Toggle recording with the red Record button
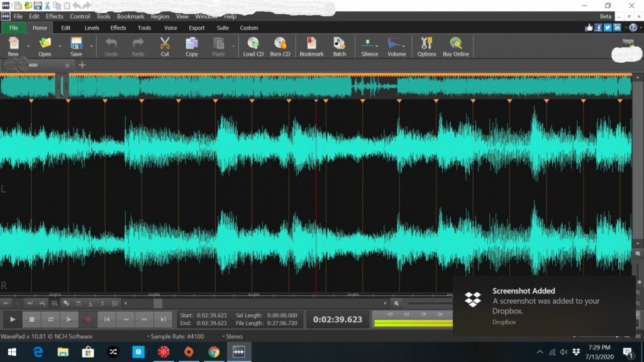The image size is (644, 362). (x=88, y=319)
